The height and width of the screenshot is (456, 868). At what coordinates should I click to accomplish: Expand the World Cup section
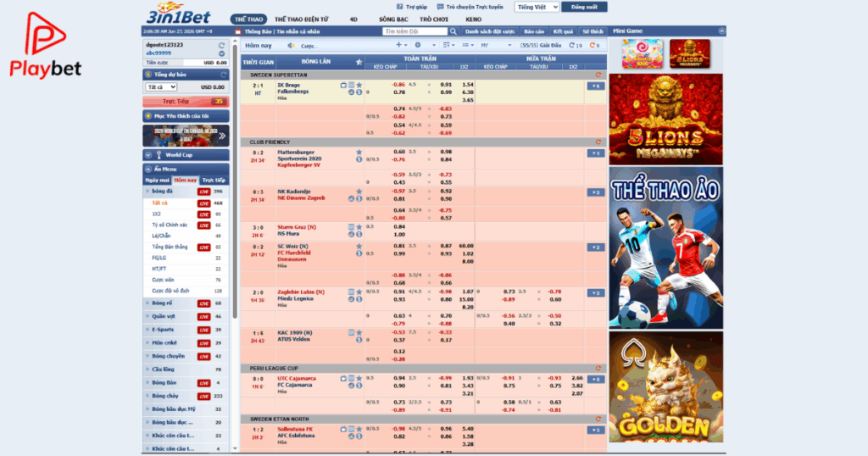[x=186, y=155]
